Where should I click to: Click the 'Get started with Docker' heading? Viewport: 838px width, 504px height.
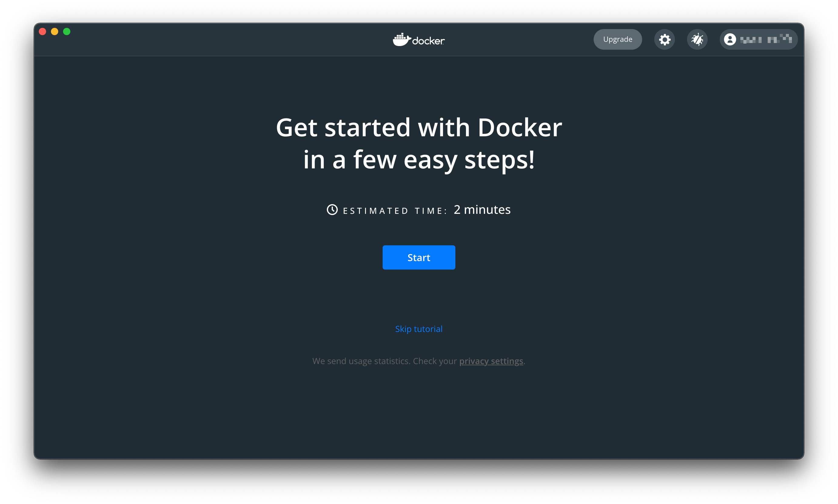pyautogui.click(x=419, y=127)
